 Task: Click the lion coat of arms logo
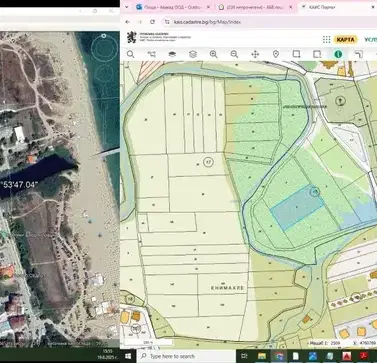pyautogui.click(x=132, y=37)
